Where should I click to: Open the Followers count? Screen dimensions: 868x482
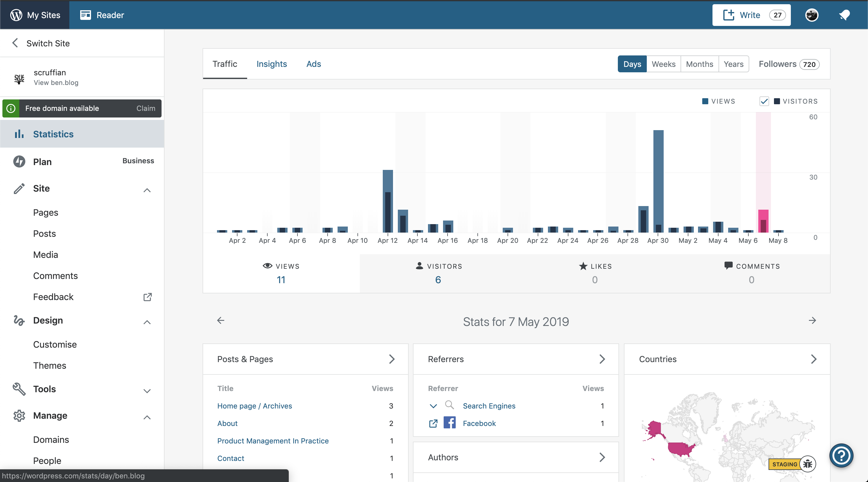point(809,64)
